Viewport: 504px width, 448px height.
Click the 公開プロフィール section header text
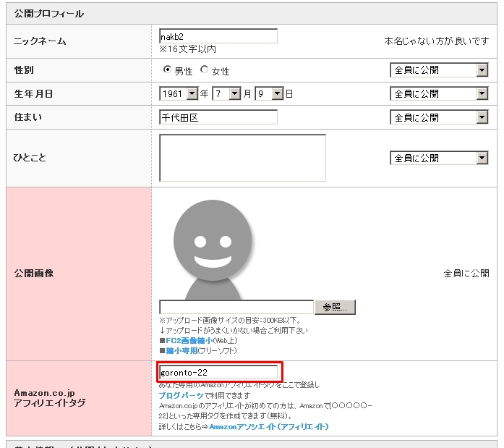(49, 14)
